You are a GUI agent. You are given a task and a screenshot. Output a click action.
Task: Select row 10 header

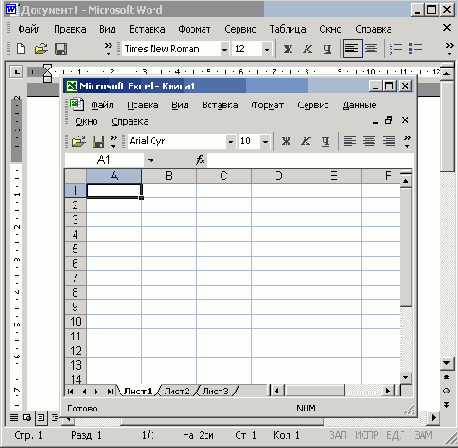click(76, 322)
